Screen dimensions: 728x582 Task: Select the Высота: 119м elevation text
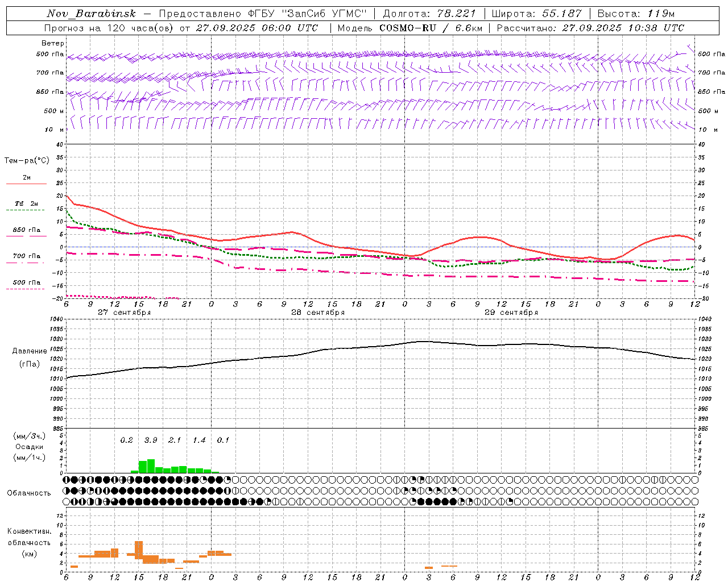[x=636, y=14]
